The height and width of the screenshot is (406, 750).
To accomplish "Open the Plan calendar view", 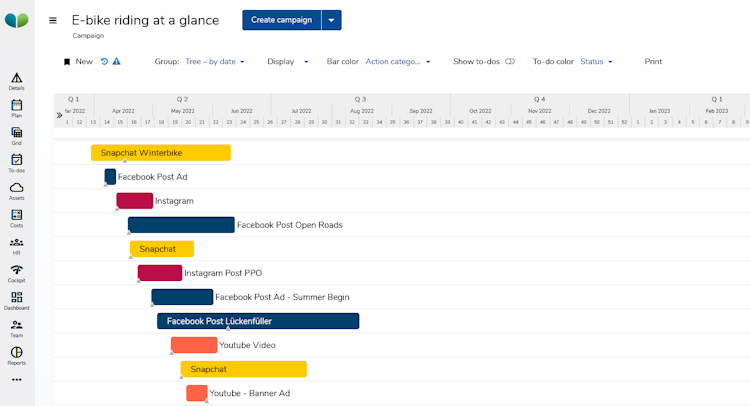I will pyautogui.click(x=16, y=107).
